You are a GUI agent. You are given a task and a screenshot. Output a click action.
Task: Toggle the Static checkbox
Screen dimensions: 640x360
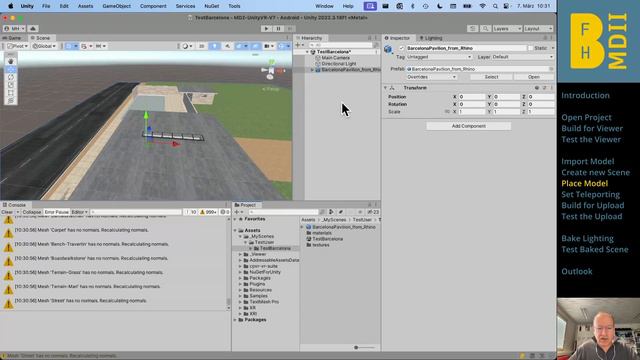point(530,48)
